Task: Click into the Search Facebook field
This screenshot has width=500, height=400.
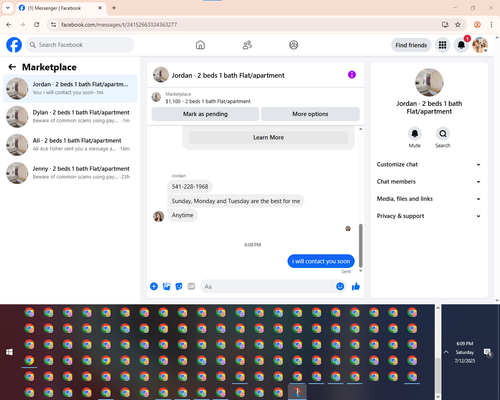Action: pos(80,45)
